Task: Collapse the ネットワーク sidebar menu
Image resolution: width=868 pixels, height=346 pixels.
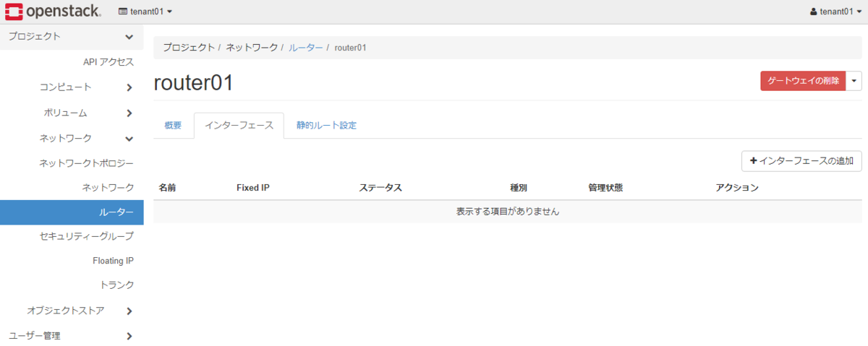Action: pyautogui.click(x=72, y=138)
